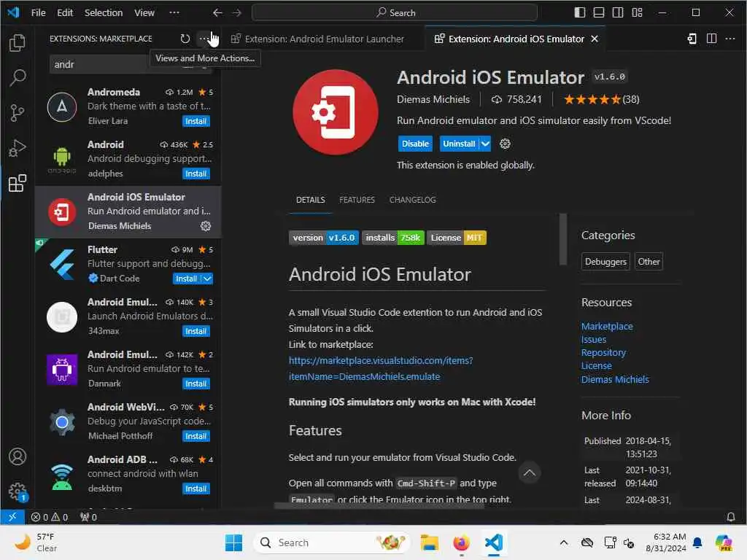
Task: Expand the Uninstall dropdown arrow
Action: (485, 144)
